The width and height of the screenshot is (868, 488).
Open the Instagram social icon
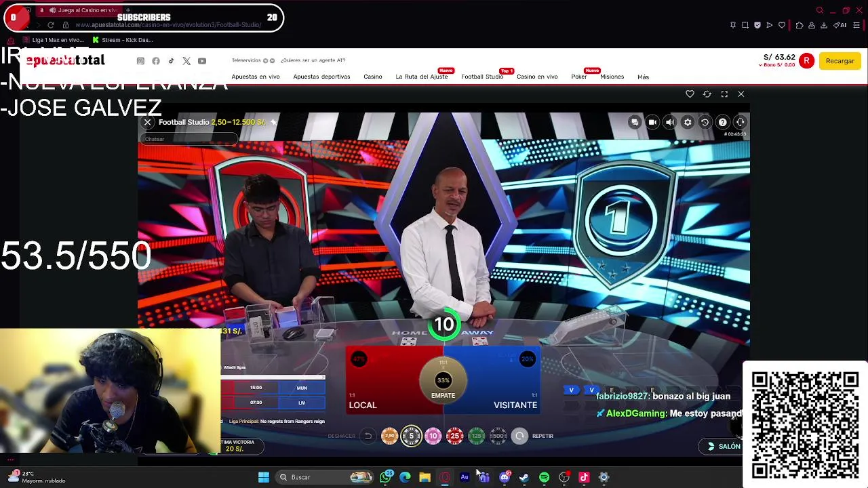coord(140,61)
